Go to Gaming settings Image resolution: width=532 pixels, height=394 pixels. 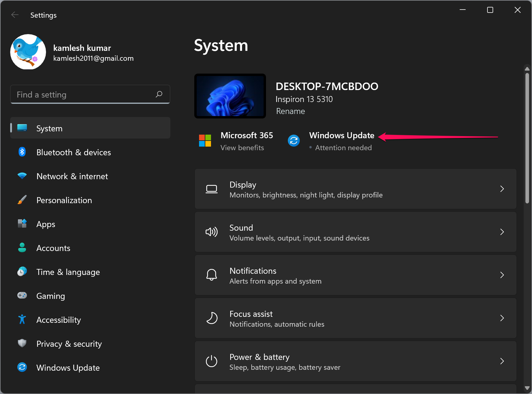pyautogui.click(x=90, y=296)
